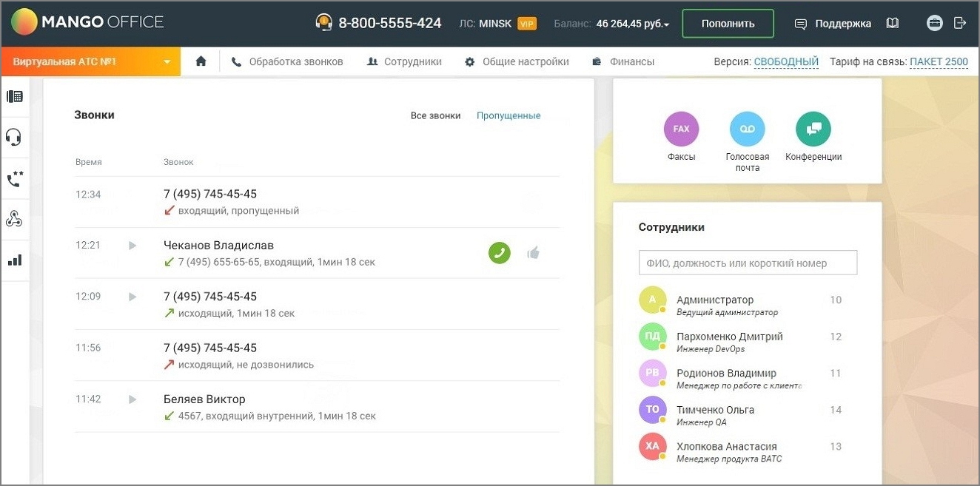Open the phone dialer icon in left sidebar
980x486 pixels.
[x=14, y=96]
